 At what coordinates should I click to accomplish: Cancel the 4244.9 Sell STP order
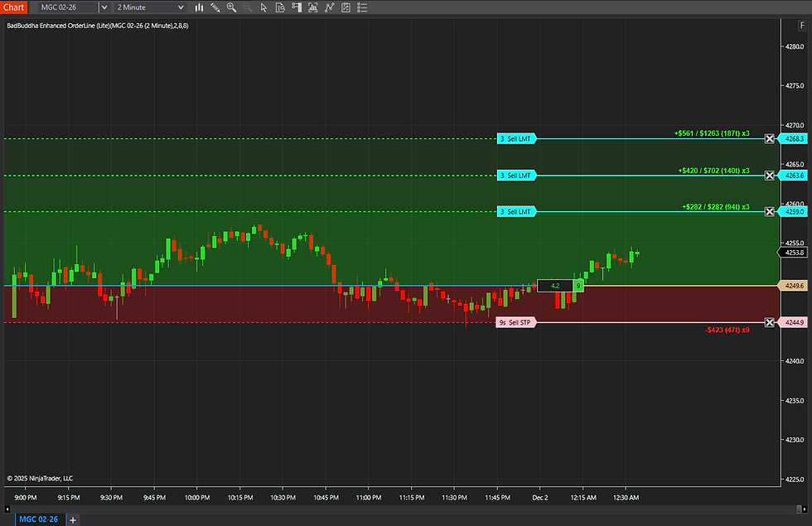[x=770, y=322]
